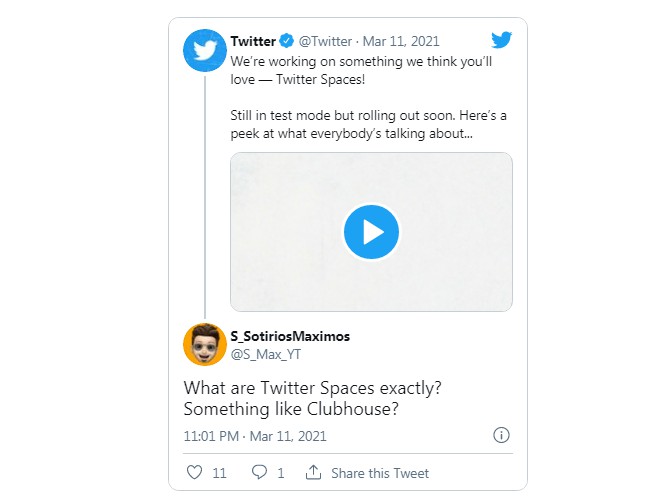The width and height of the screenshot is (672, 500).
Task: Click the blue verified badge next to Twitter
Action: (287, 42)
